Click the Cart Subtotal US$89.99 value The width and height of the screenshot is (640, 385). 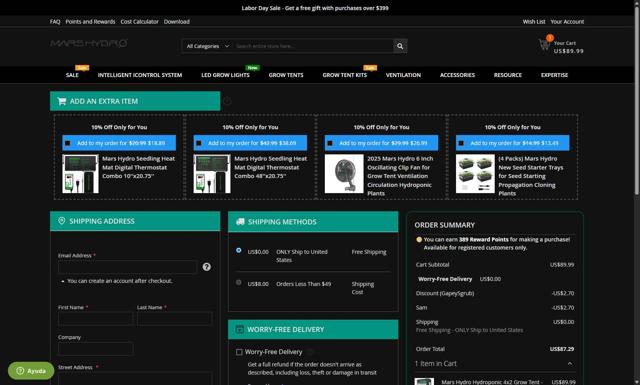(562, 265)
